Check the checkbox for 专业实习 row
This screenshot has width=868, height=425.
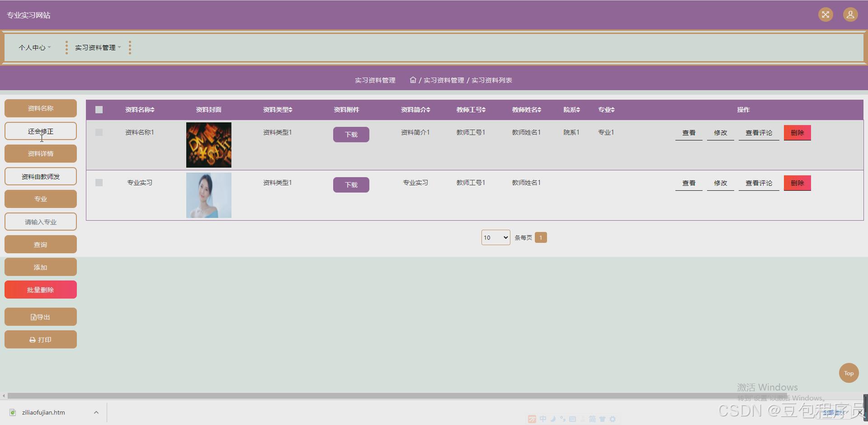click(x=99, y=183)
